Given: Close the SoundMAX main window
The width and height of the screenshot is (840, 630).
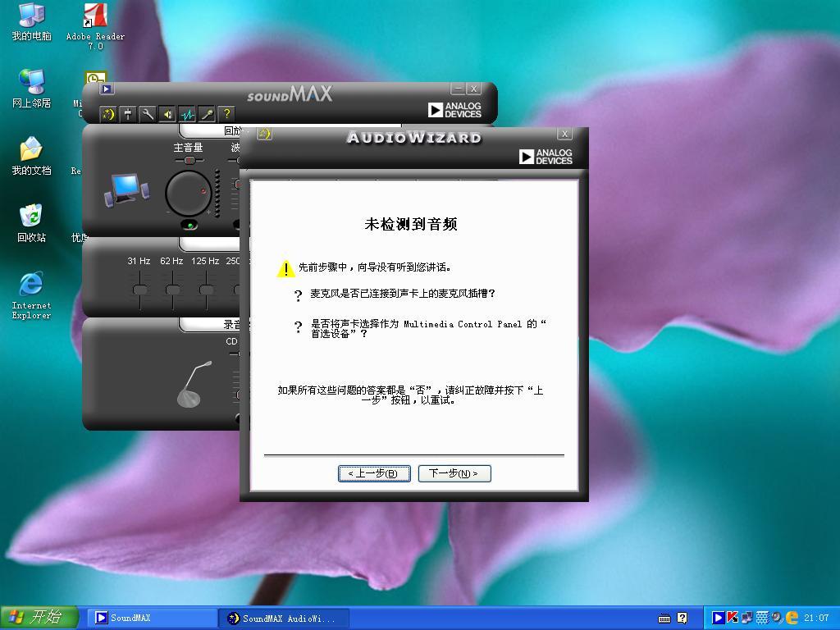Looking at the screenshot, I should click(473, 89).
